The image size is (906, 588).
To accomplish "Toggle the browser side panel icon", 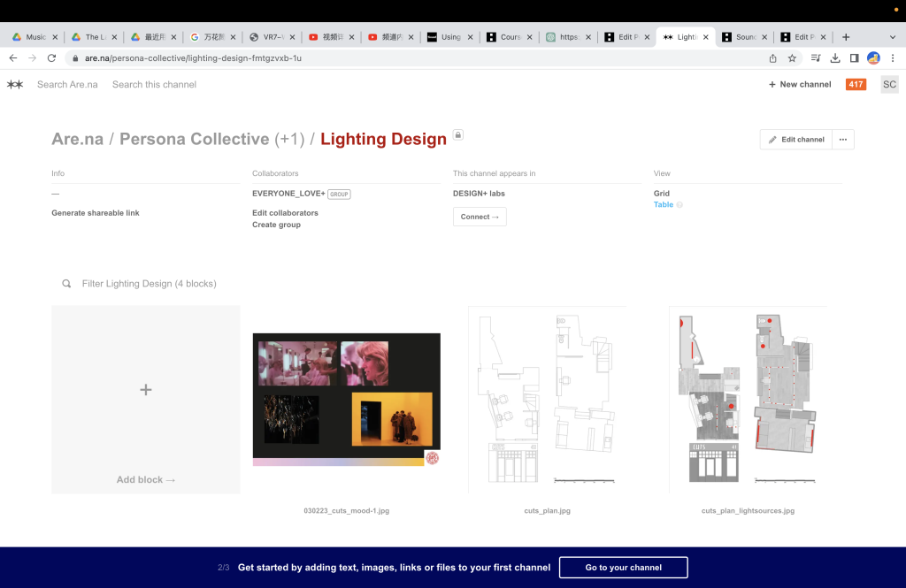I will click(854, 57).
